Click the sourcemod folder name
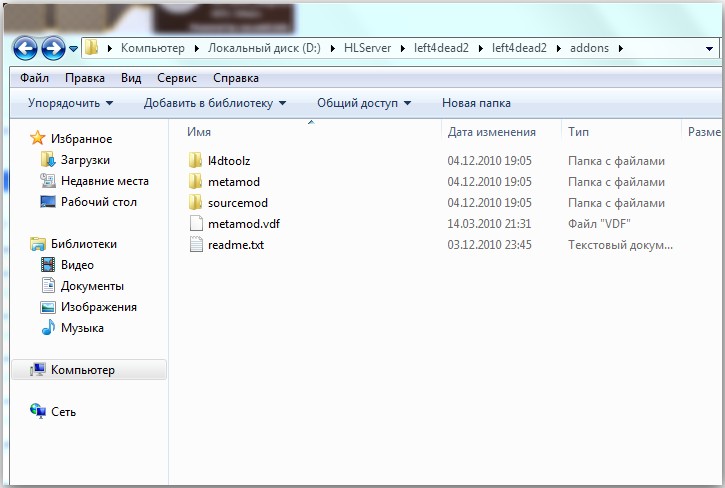The width and height of the screenshot is (725, 488). [238, 203]
